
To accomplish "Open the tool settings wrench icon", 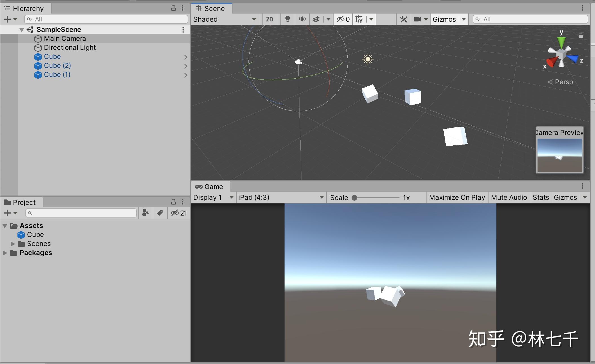I will (x=403, y=19).
